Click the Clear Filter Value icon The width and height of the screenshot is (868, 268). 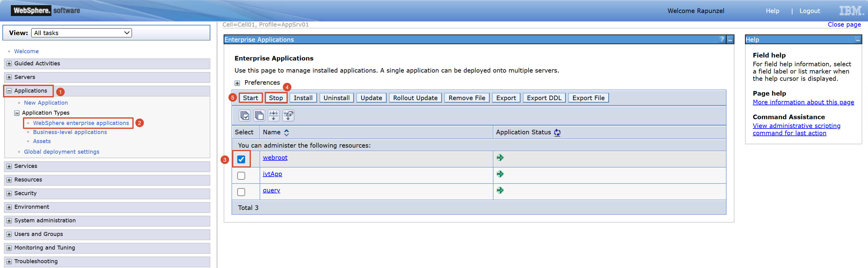point(288,116)
